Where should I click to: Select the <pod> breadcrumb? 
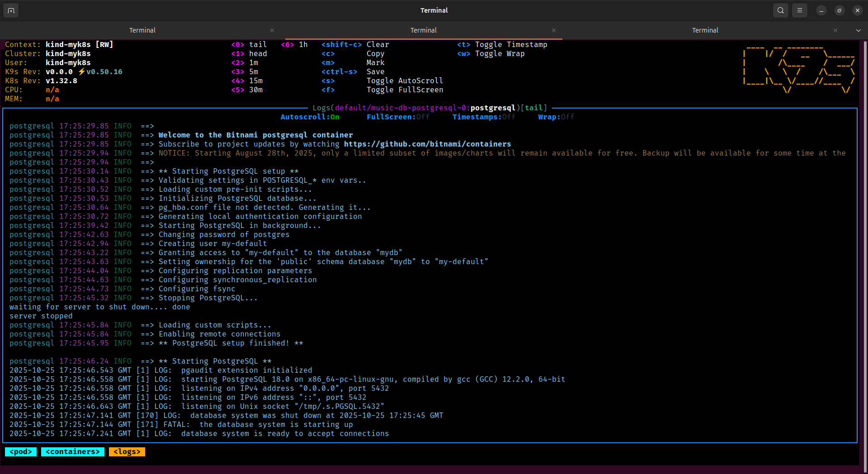[x=21, y=452]
